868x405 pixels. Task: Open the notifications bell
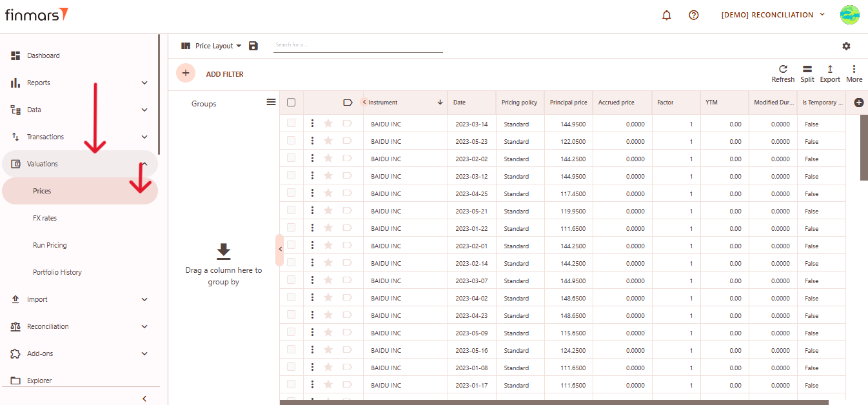coord(667,15)
